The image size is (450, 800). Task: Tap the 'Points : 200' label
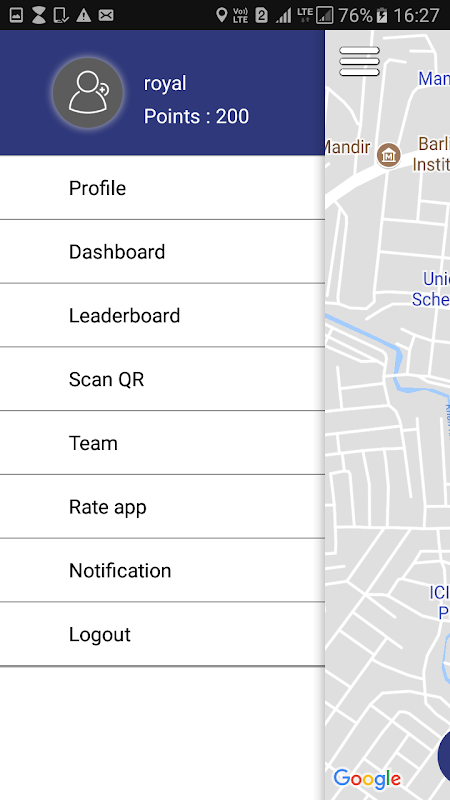196,116
